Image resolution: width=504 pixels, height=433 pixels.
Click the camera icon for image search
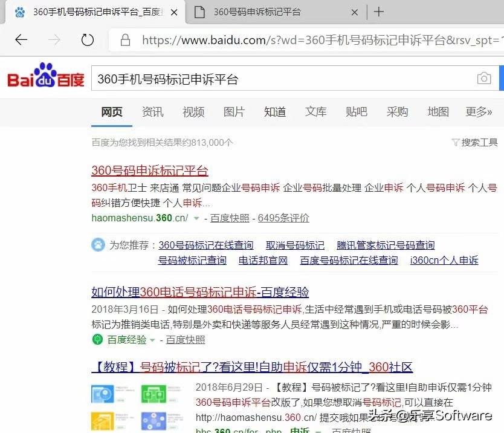click(x=483, y=78)
